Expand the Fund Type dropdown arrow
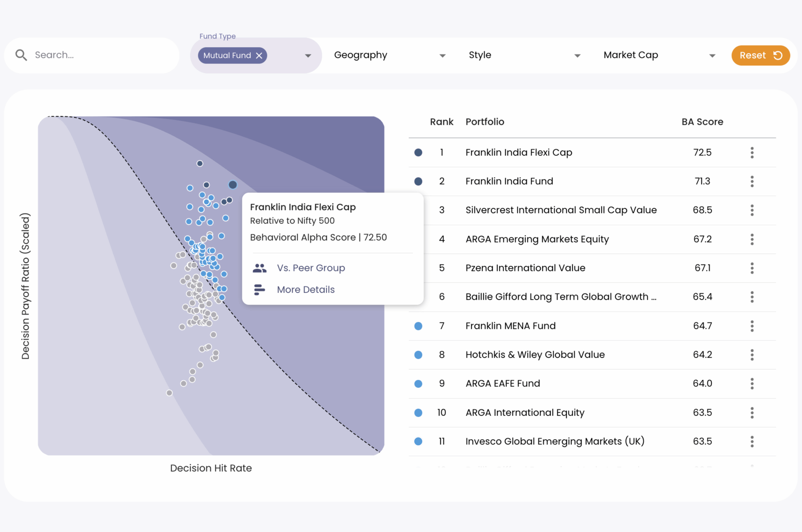Viewport: 802px width, 532px height. (308, 56)
